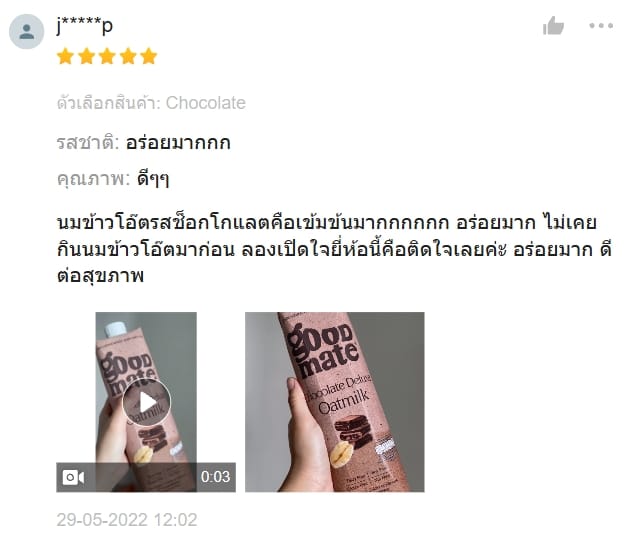The height and width of the screenshot is (543, 625).
Task: Click the username j*****p
Action: coord(85,26)
